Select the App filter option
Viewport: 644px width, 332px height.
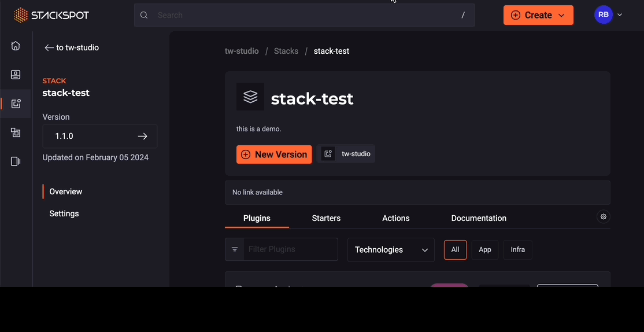(x=484, y=250)
